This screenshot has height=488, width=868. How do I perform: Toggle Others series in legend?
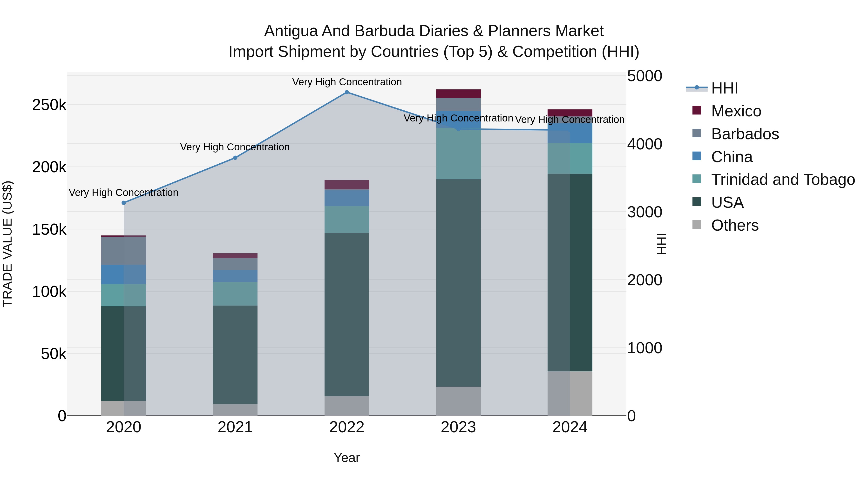point(725,225)
